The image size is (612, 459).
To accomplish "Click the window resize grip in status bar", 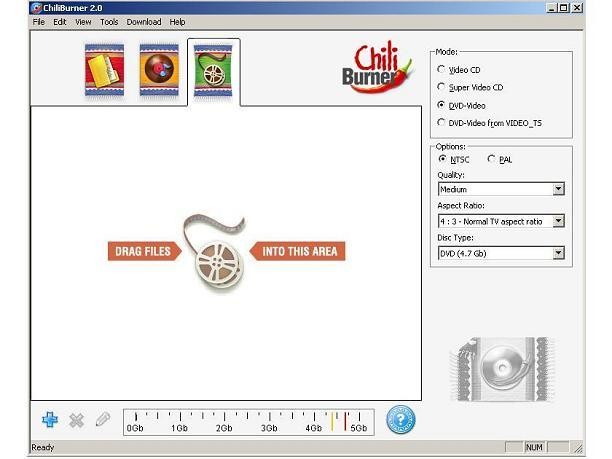I will click(578, 447).
